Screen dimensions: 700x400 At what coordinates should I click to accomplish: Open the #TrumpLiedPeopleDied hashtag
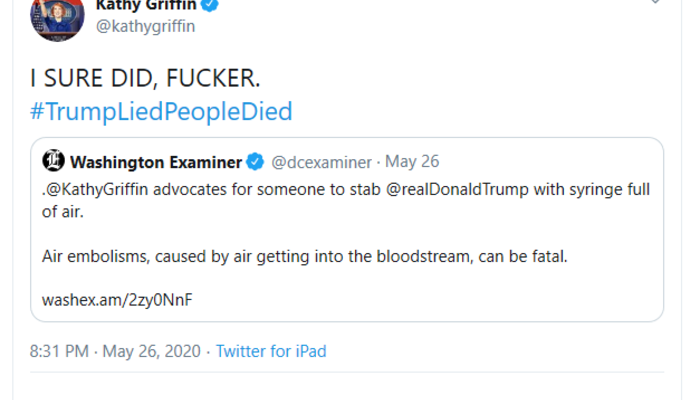pos(160,111)
